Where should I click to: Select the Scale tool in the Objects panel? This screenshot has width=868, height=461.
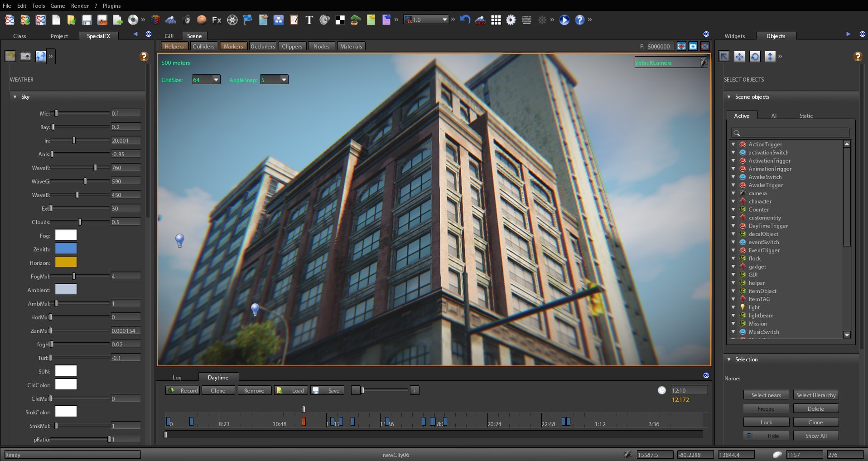pos(770,56)
